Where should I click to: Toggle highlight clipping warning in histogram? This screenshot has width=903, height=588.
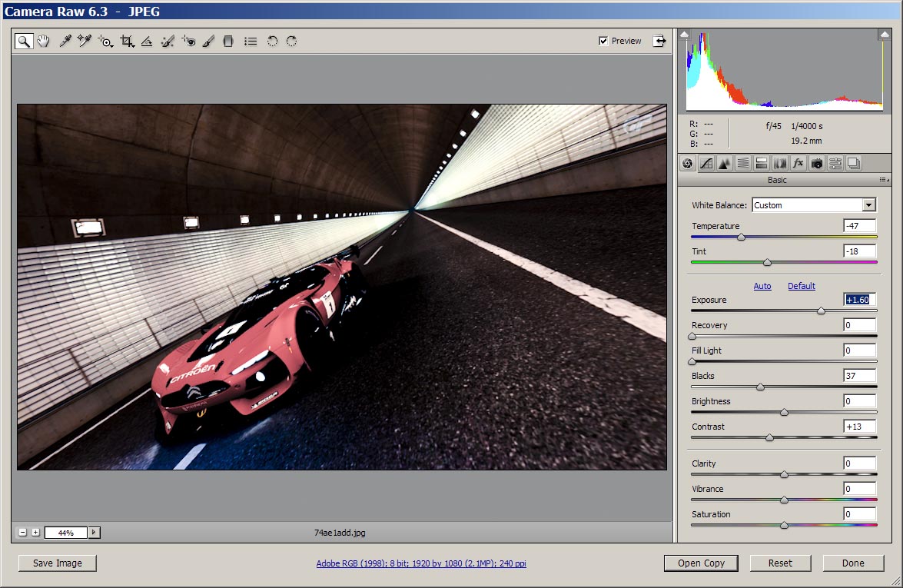[x=885, y=35]
